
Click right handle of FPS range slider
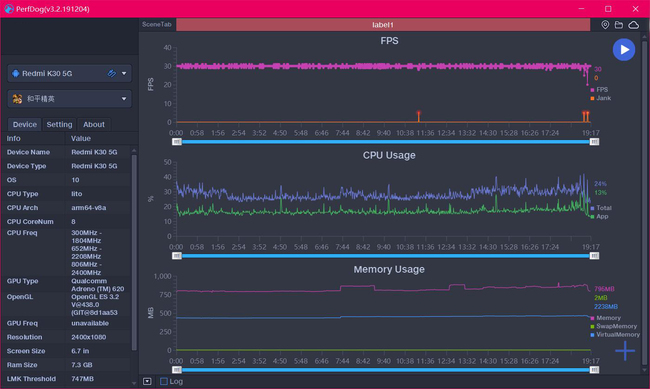pos(594,142)
